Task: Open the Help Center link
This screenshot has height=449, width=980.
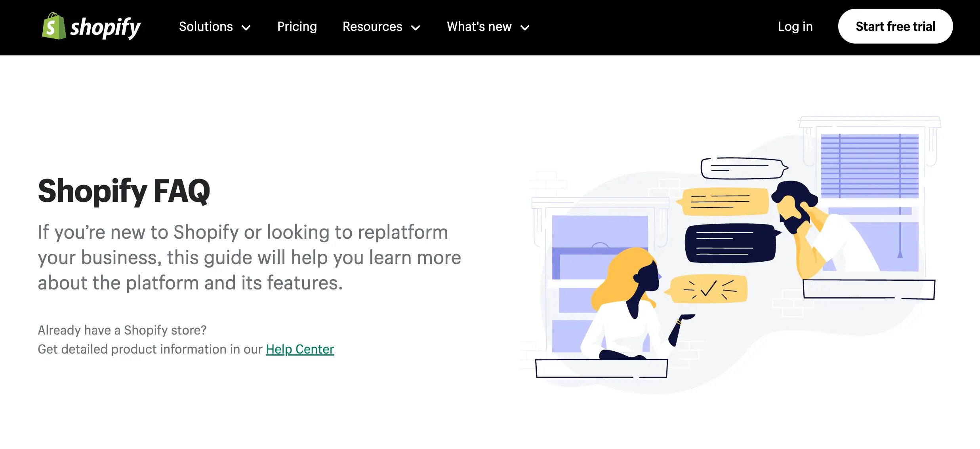Action: pyautogui.click(x=300, y=349)
